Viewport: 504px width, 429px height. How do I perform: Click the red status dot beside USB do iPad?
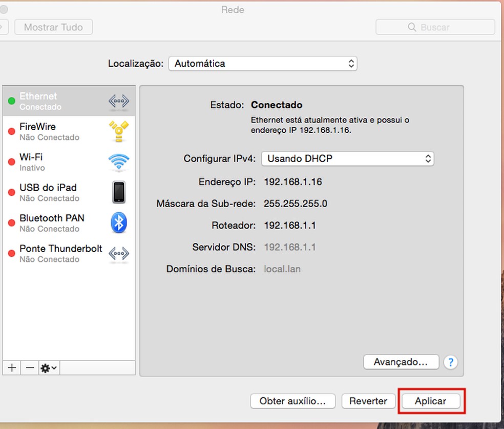(x=12, y=192)
